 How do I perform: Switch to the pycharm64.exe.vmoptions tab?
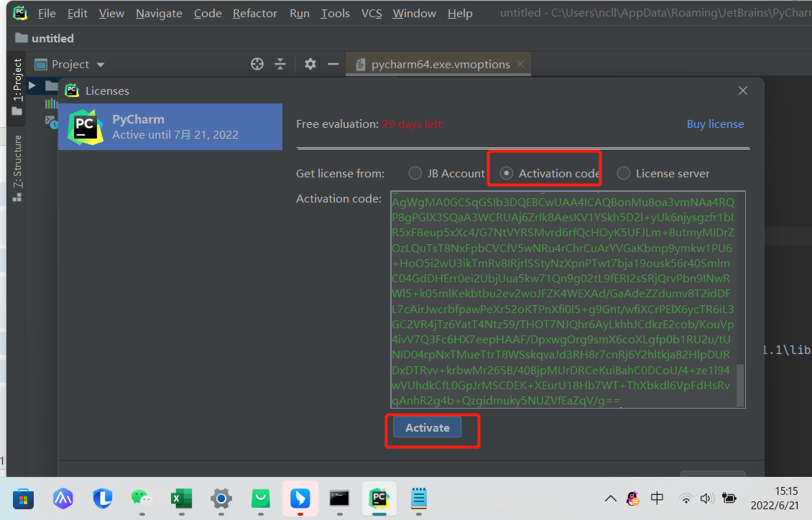tap(440, 64)
